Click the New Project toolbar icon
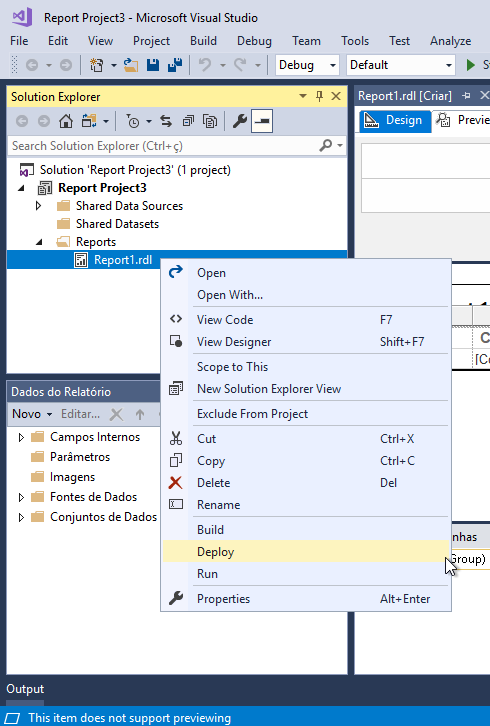 click(96, 65)
